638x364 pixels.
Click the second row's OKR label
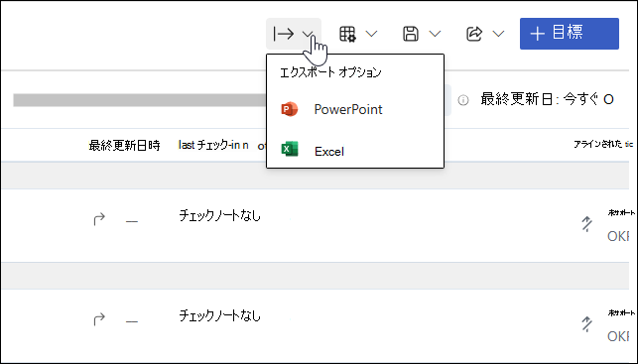(x=618, y=336)
